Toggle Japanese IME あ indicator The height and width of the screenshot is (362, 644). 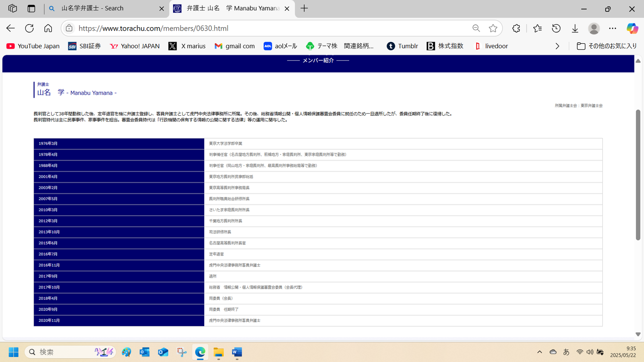pyautogui.click(x=567, y=352)
